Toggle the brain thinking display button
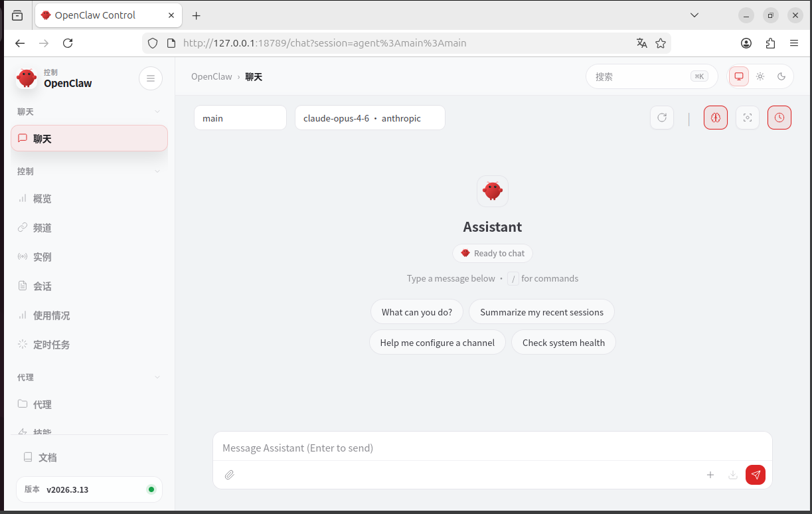Image resolution: width=812 pixels, height=514 pixels. coord(715,118)
